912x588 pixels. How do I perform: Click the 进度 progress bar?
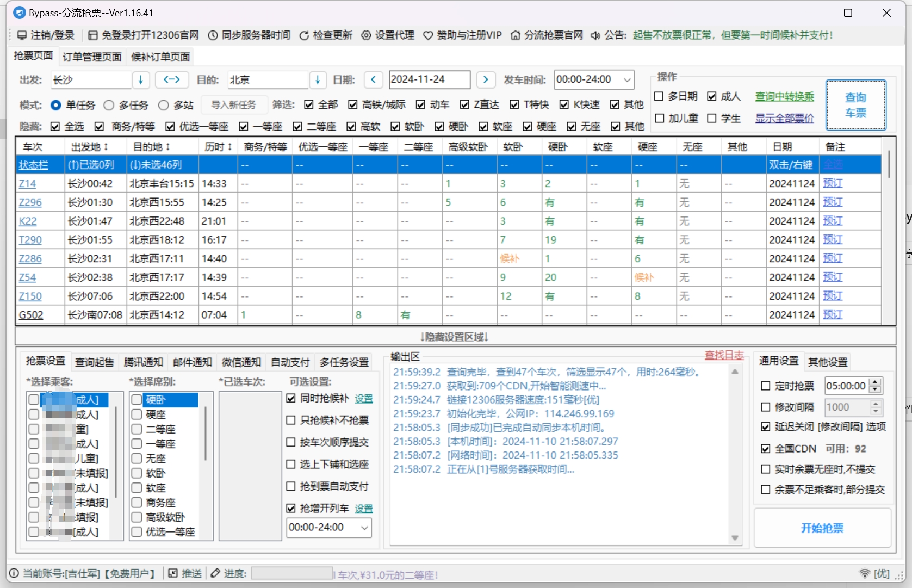click(292, 573)
